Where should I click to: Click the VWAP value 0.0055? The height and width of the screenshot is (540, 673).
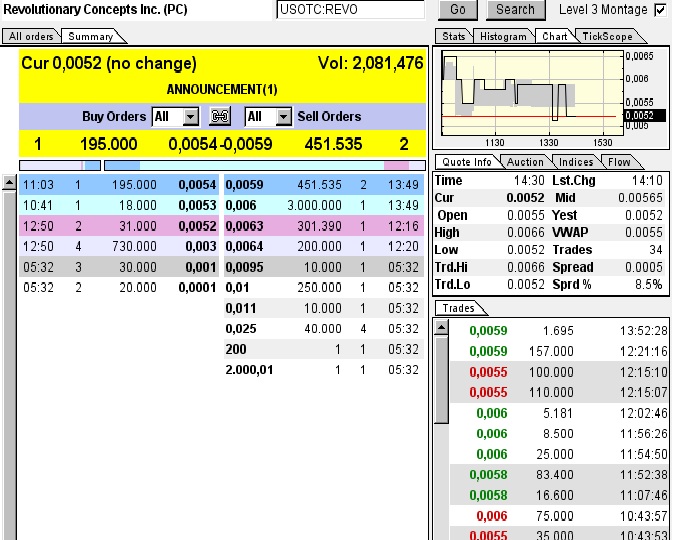click(x=644, y=232)
